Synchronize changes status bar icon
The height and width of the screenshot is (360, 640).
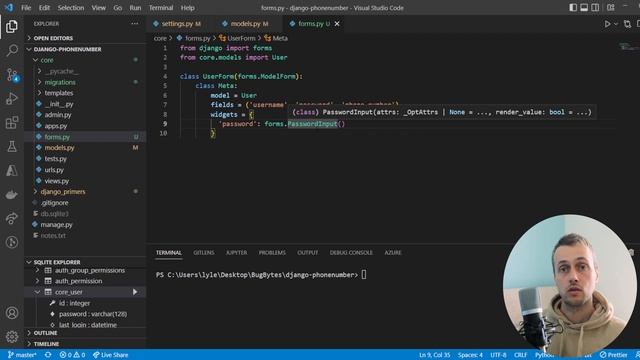(x=48, y=355)
